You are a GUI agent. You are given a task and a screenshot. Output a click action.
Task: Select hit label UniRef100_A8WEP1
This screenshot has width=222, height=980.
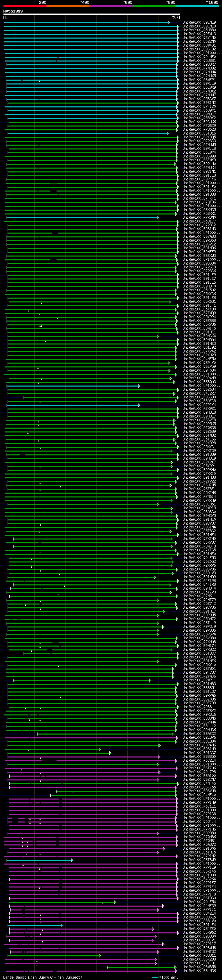coord(199,80)
